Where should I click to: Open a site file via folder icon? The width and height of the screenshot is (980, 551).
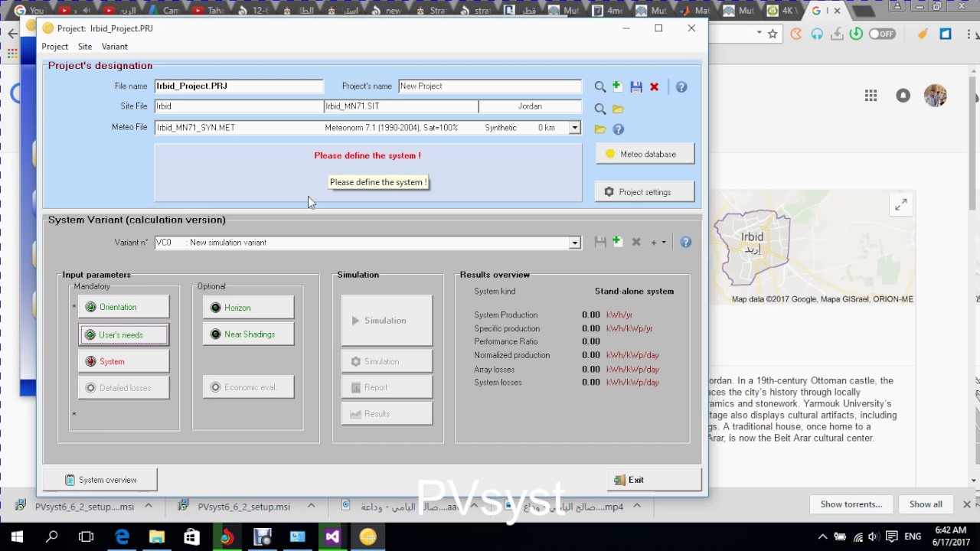point(618,109)
